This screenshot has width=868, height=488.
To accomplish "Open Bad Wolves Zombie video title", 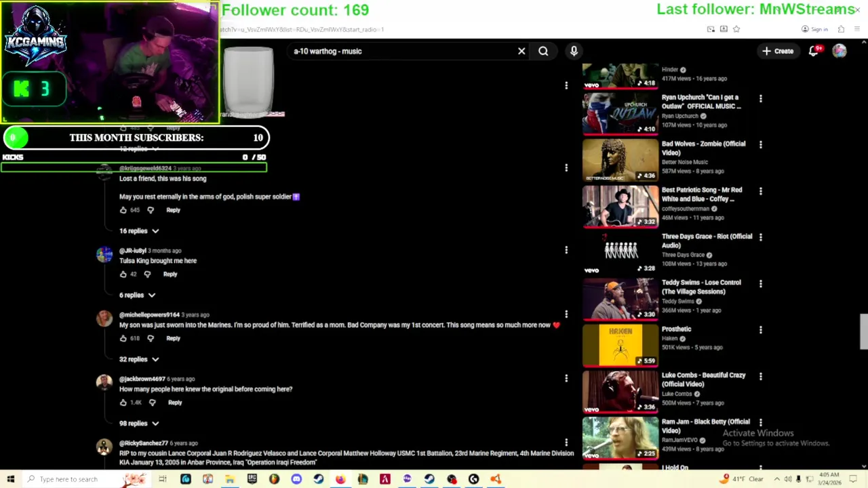I will click(x=703, y=148).
